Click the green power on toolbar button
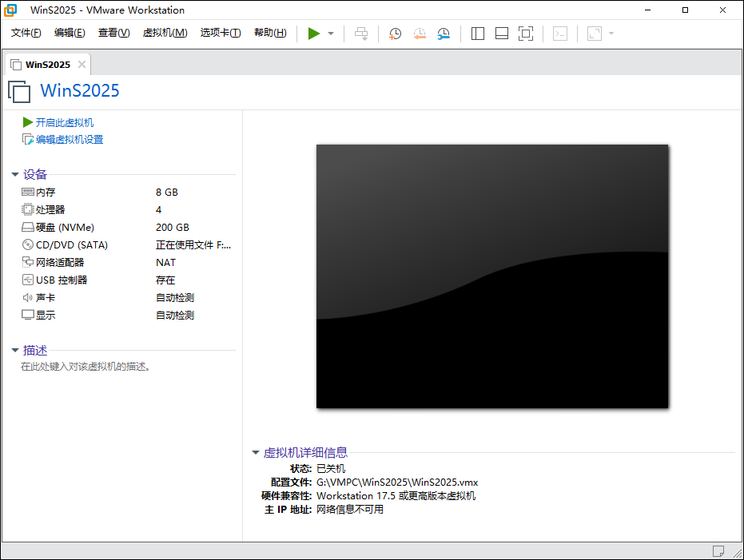 (x=314, y=34)
